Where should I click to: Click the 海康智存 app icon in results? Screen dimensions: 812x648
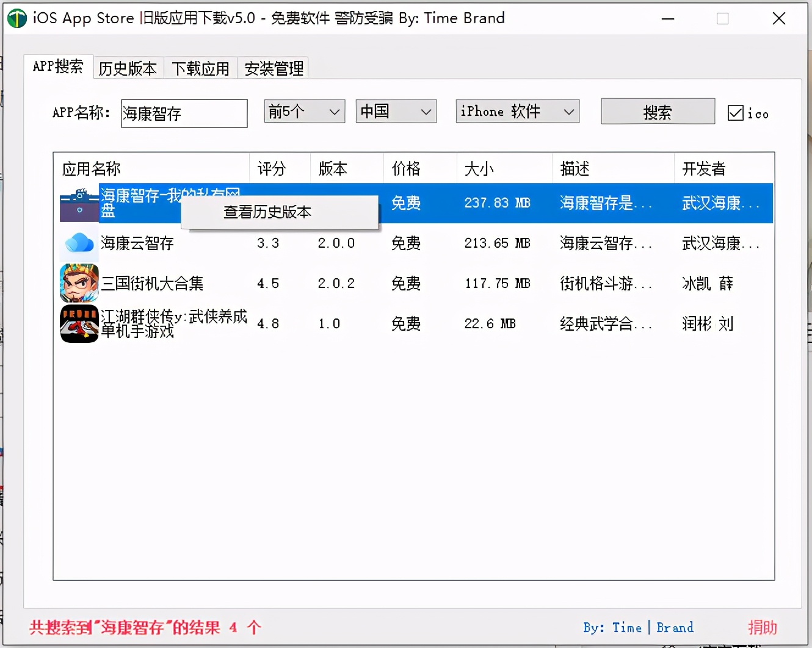click(x=78, y=203)
